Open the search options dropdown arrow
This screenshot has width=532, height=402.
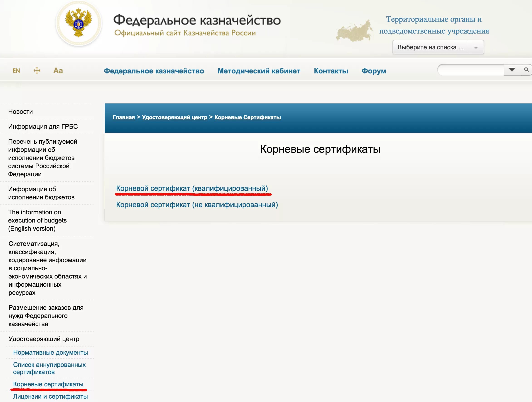512,70
